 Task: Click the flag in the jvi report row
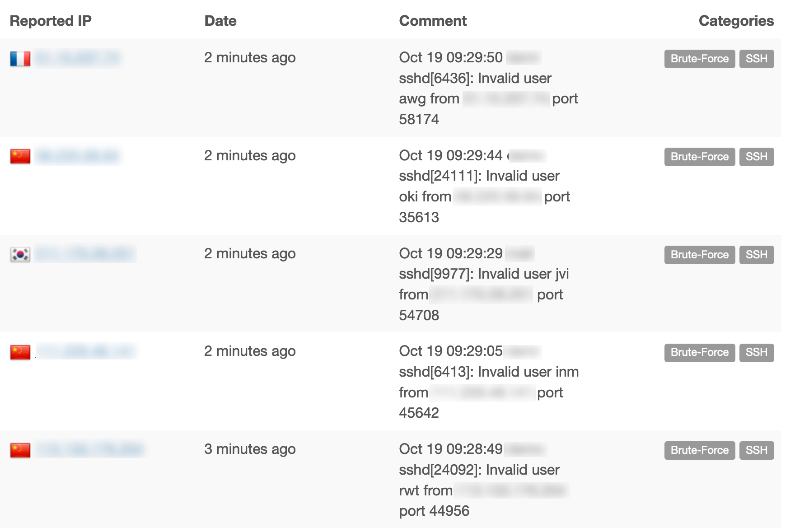point(20,254)
